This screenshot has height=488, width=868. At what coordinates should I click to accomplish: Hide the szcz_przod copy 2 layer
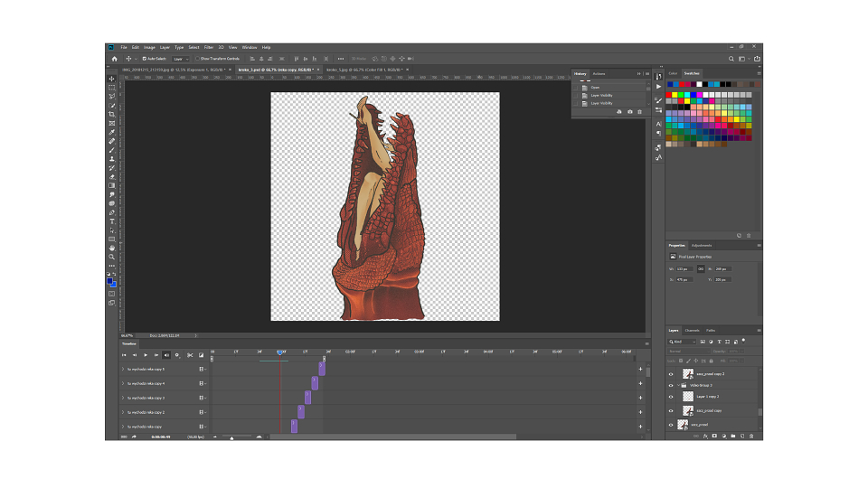tap(671, 374)
